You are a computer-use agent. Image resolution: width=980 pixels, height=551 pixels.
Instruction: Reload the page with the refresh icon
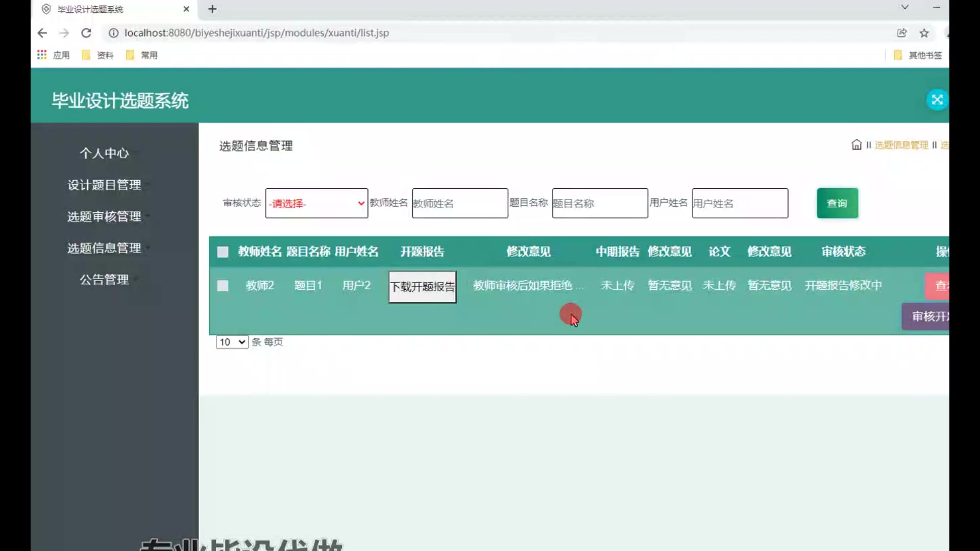86,33
